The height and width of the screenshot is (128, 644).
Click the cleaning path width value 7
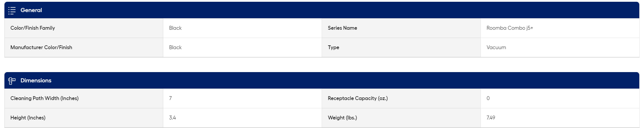171,98
